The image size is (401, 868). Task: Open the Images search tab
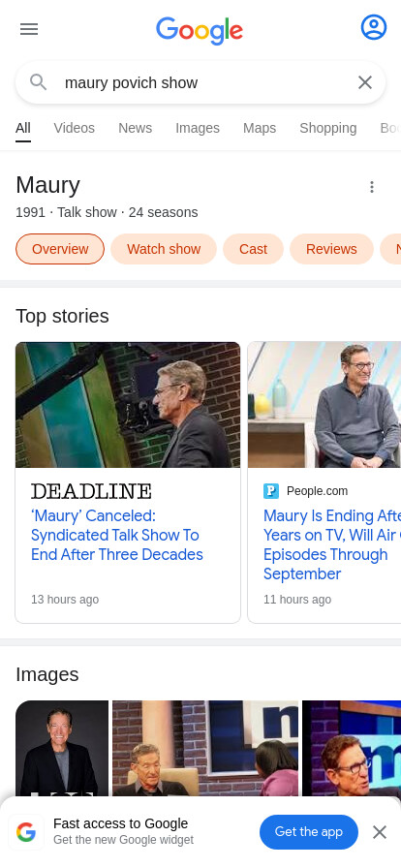coord(198,129)
